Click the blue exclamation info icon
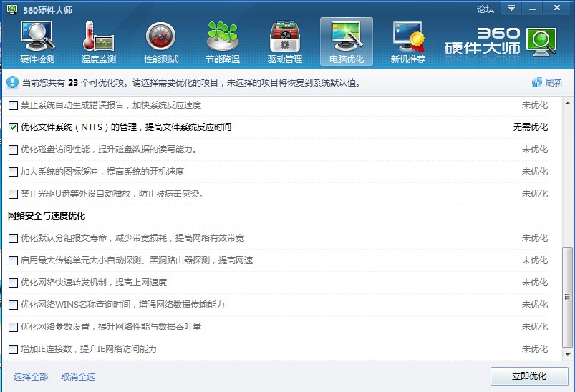The width and height of the screenshot is (575, 392). coord(12,82)
